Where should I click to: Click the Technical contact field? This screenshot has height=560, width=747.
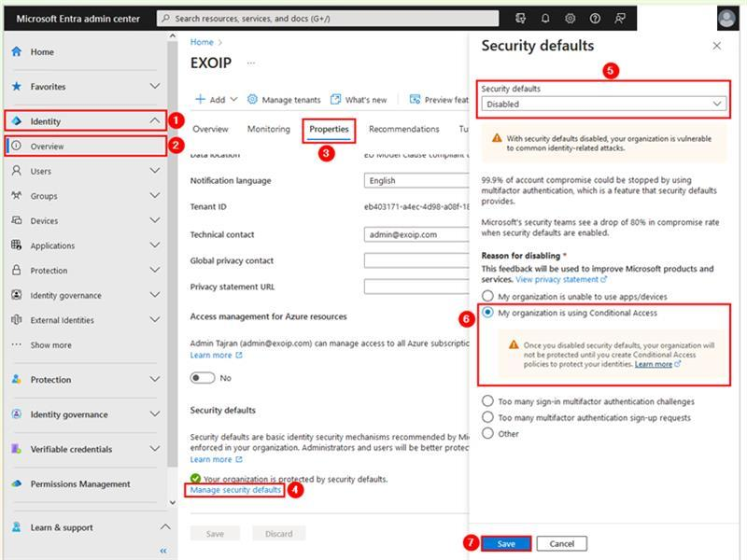tap(416, 234)
